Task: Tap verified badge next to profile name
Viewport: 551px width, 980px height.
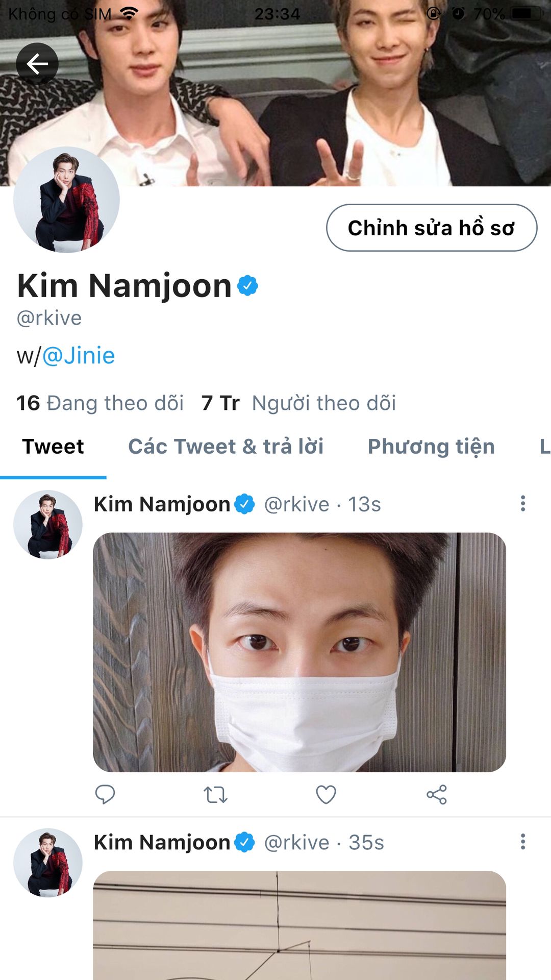Action: tap(248, 286)
